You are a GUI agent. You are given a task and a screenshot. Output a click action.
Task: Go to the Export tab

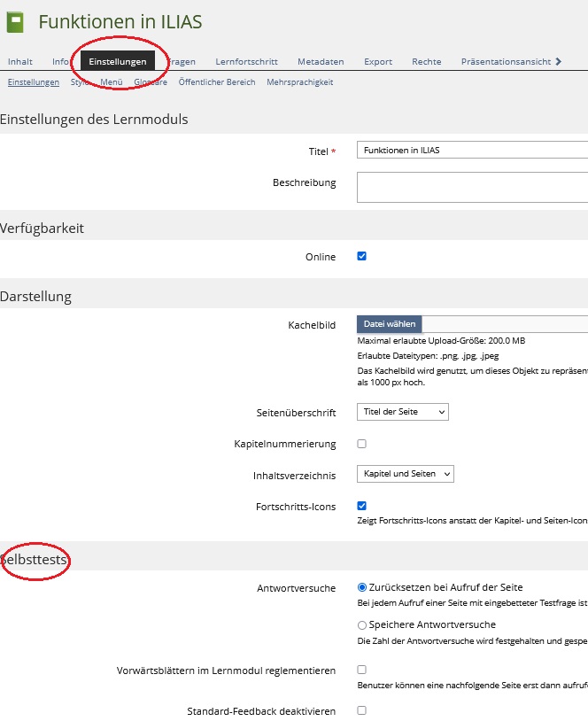pyautogui.click(x=378, y=62)
